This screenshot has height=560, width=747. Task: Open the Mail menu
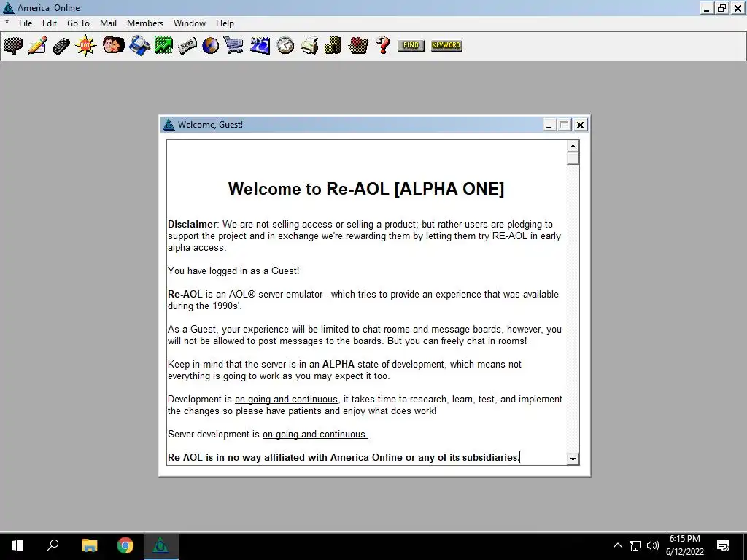click(108, 23)
